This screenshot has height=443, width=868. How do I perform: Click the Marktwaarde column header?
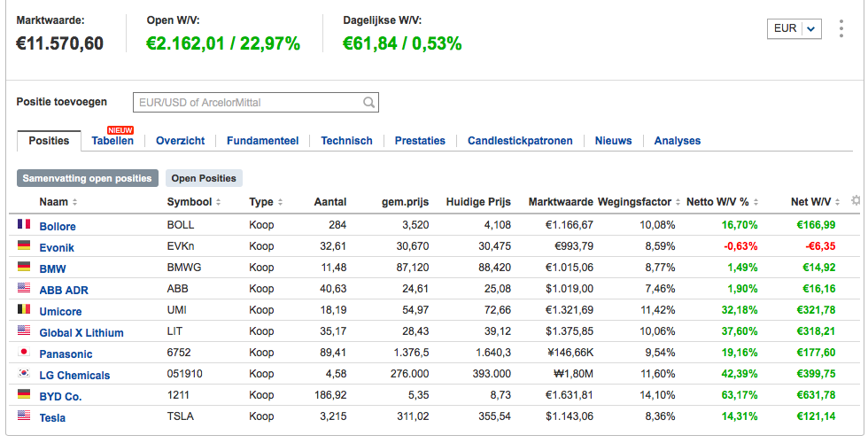[561, 202]
